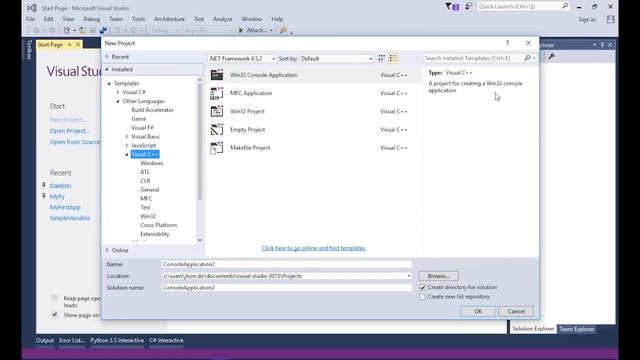Select Win32 Console Application template icon
Viewport: 640px width, 360px height.
click(x=217, y=75)
